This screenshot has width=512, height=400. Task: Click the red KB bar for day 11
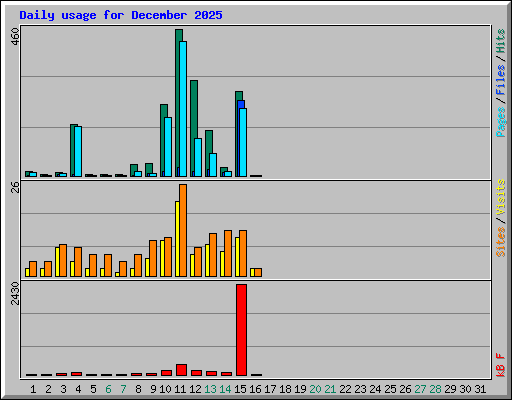click(181, 370)
